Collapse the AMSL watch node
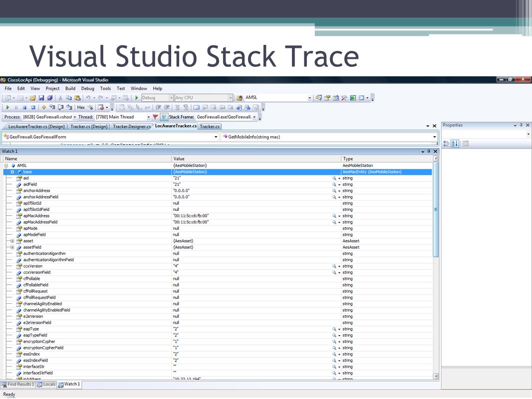The image size is (532, 399). [x=6, y=166]
